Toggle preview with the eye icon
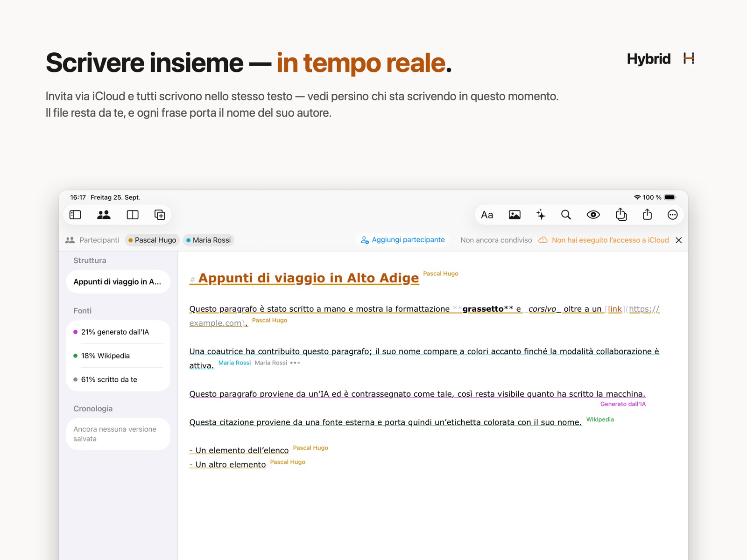Image resolution: width=747 pixels, height=560 pixels. (593, 215)
